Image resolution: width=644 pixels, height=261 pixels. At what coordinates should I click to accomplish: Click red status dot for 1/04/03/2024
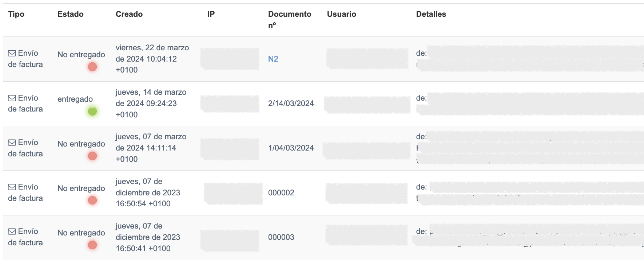pos(92,156)
